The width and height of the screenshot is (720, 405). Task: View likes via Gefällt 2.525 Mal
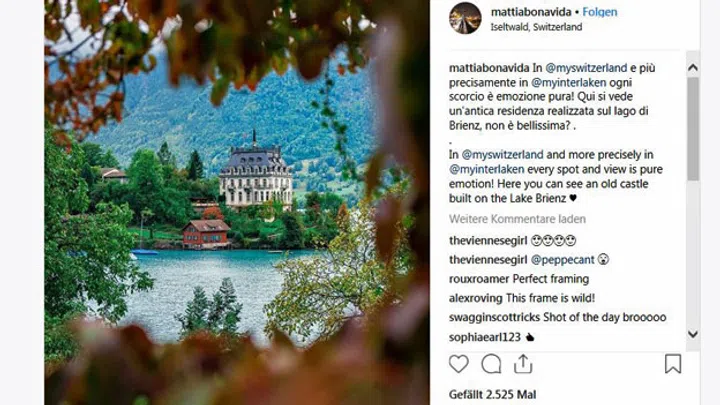click(492, 395)
